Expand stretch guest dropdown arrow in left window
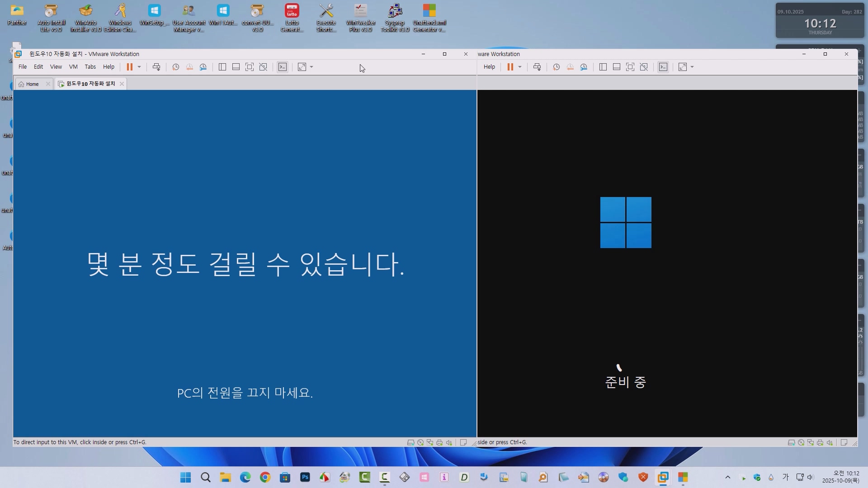The height and width of the screenshot is (488, 868). coord(311,67)
